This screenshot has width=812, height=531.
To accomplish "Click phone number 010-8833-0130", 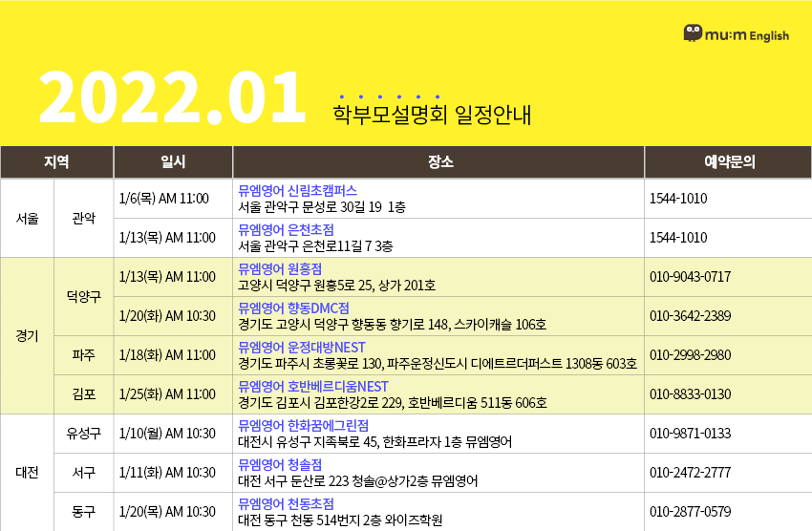I will pyautogui.click(x=691, y=394).
